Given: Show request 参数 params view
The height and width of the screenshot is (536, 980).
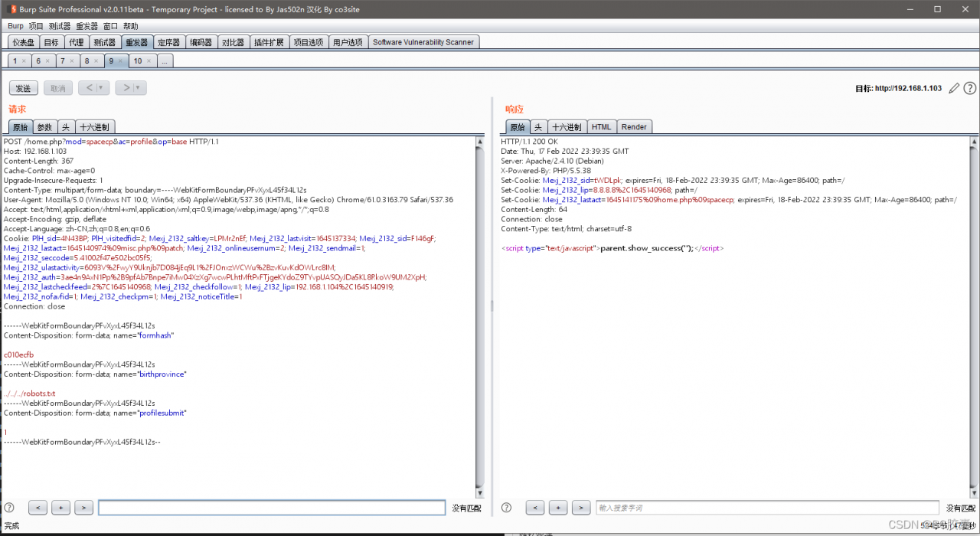Looking at the screenshot, I should pos(45,127).
